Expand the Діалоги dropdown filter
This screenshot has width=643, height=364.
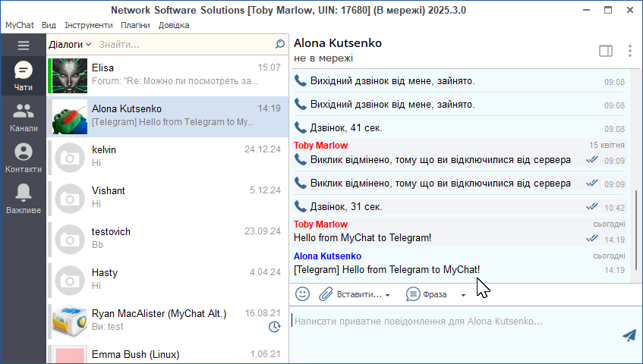point(70,44)
